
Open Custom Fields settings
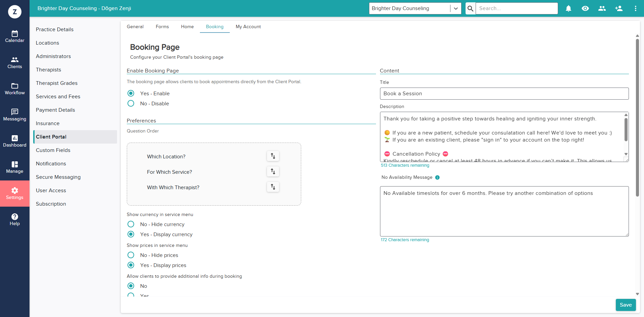click(75, 150)
